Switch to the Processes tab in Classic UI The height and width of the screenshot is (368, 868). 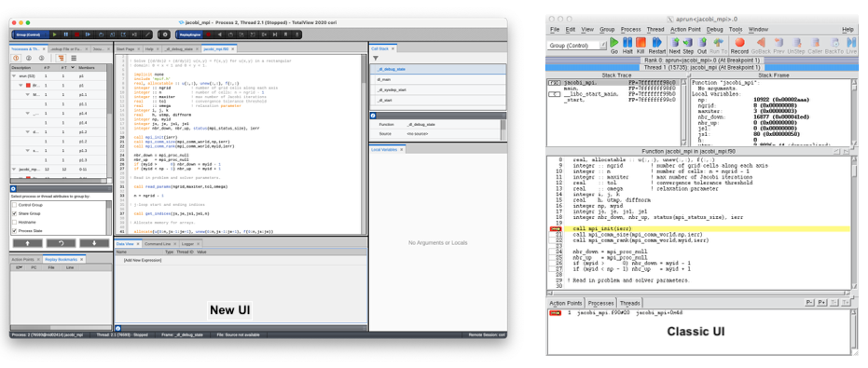(600, 304)
